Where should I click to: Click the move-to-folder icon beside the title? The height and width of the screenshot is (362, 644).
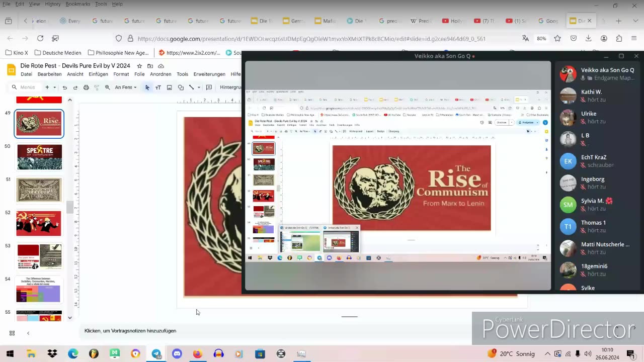pyautogui.click(x=150, y=66)
